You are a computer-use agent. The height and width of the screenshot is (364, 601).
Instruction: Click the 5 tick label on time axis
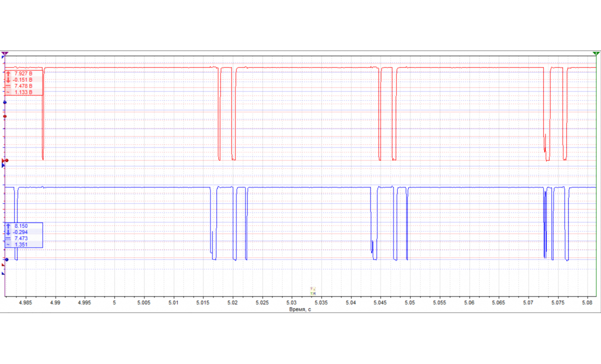tap(114, 302)
